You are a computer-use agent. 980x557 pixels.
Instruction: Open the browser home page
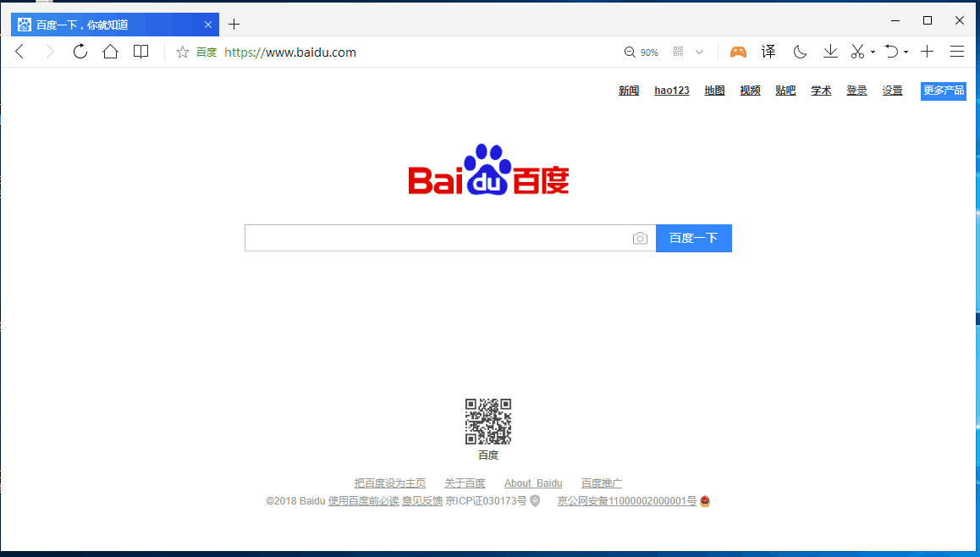click(x=111, y=52)
